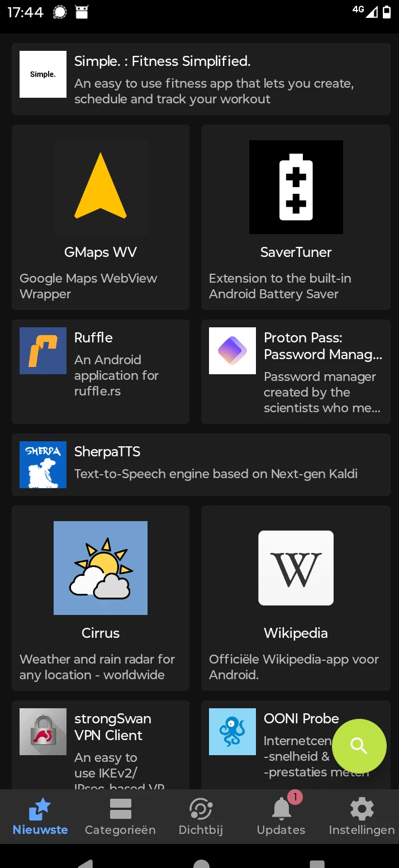Open Simple. : Fitness Simplified. listing
The width and height of the screenshot is (399, 868).
tap(201, 79)
